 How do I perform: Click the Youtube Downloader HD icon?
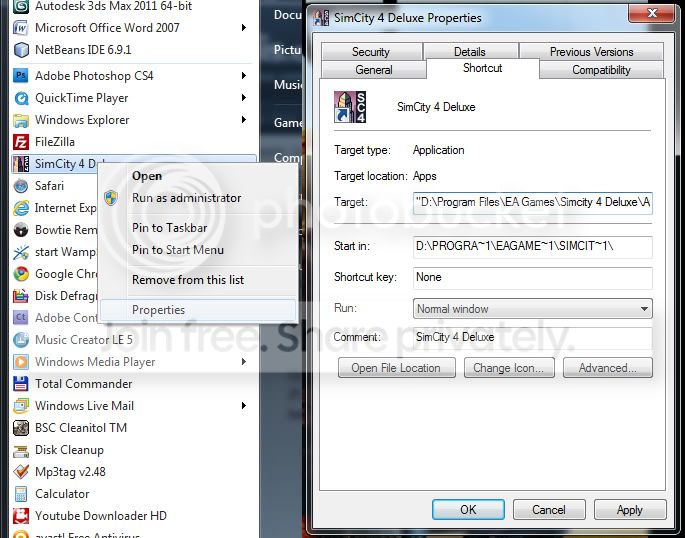pos(21,516)
